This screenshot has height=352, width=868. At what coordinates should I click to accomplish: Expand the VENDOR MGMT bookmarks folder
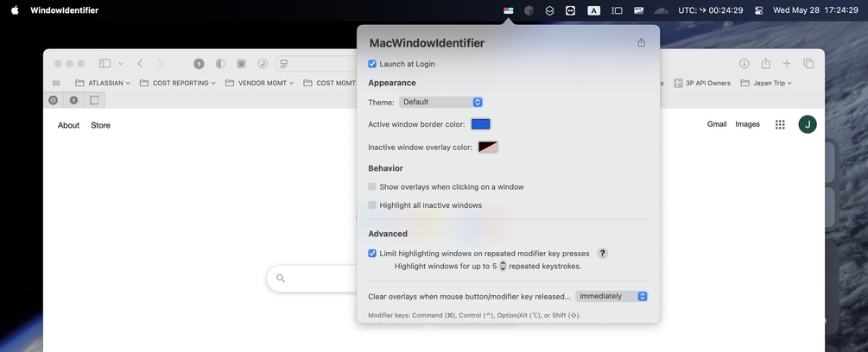[260, 83]
